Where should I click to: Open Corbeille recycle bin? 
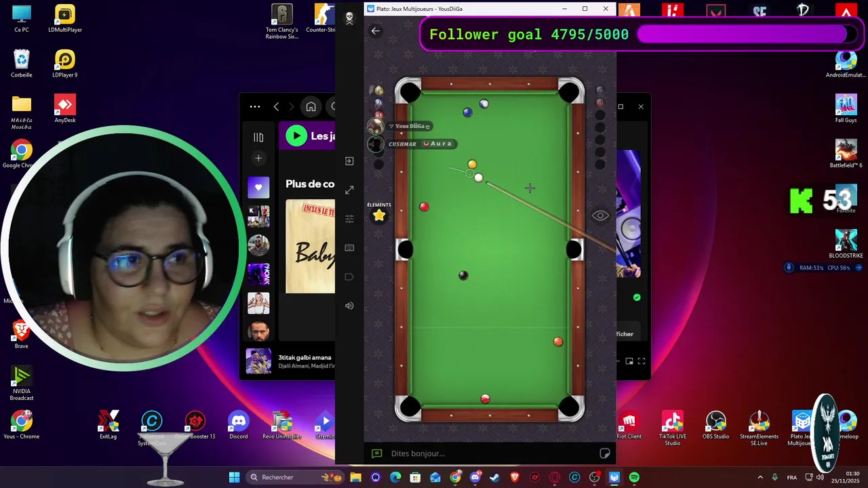(x=22, y=64)
